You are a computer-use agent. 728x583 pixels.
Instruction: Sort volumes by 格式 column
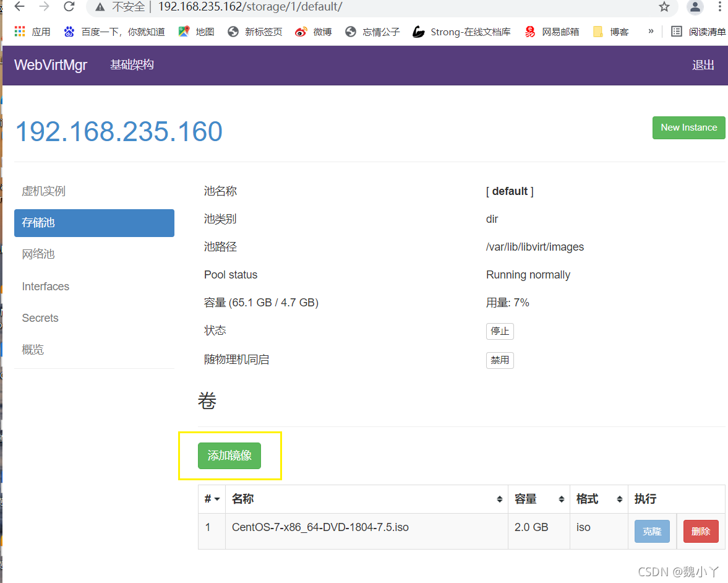[x=599, y=499]
